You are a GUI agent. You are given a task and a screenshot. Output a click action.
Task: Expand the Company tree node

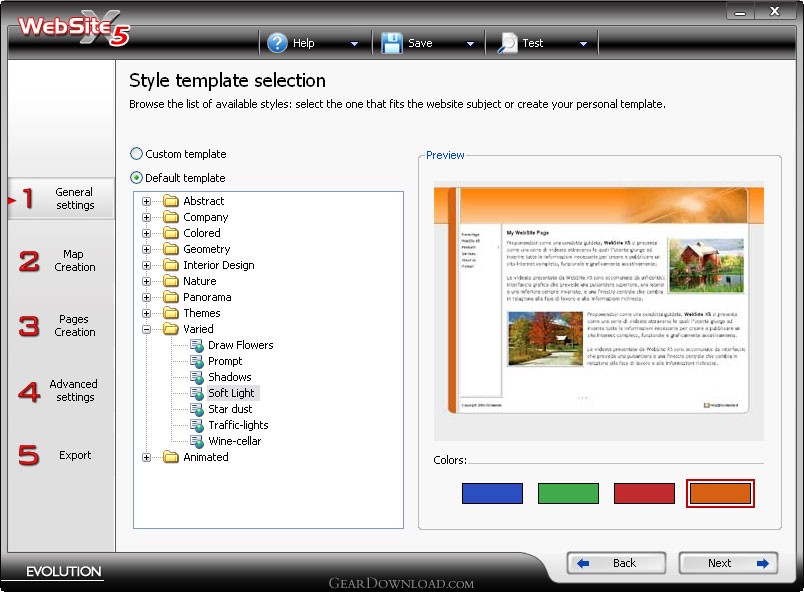click(x=146, y=217)
